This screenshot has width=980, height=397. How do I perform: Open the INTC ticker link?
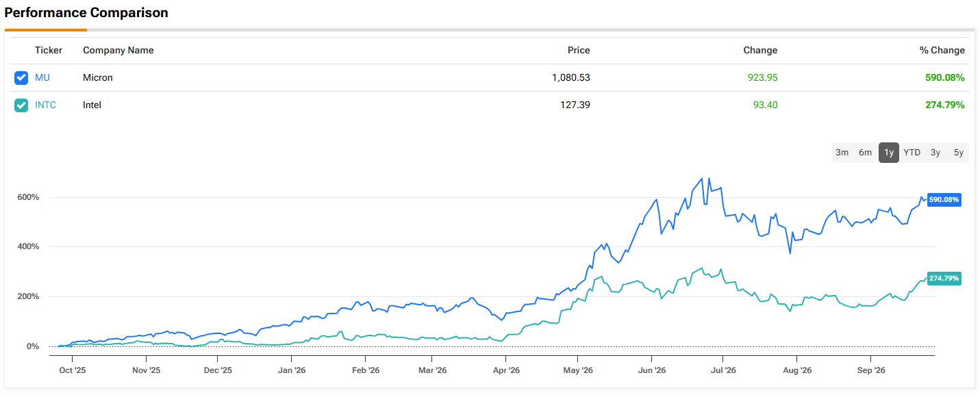point(46,105)
